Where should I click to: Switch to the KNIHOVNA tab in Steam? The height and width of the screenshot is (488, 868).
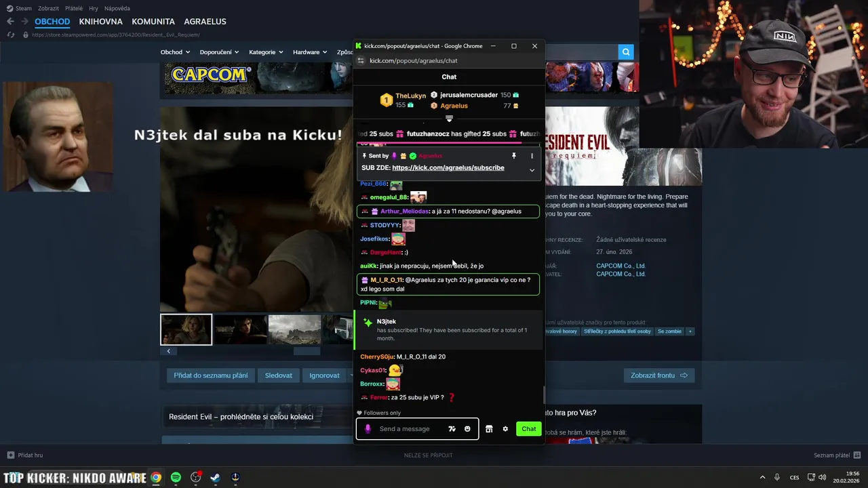pyautogui.click(x=100, y=21)
